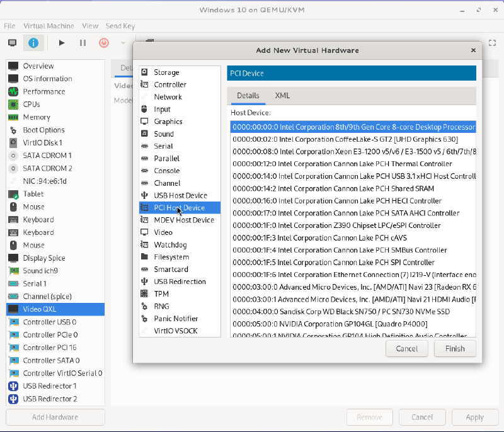Viewport: 504px width, 432px height.
Task: Open Overview in hardware sidebar
Action: point(55,66)
